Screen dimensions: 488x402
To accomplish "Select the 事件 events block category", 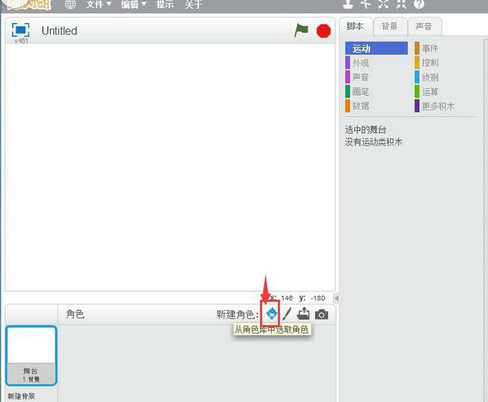I will click(427, 48).
